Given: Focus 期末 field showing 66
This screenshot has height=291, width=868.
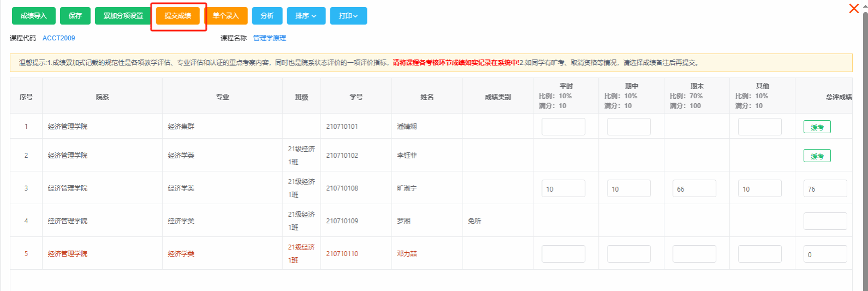Looking at the screenshot, I should 694,188.
